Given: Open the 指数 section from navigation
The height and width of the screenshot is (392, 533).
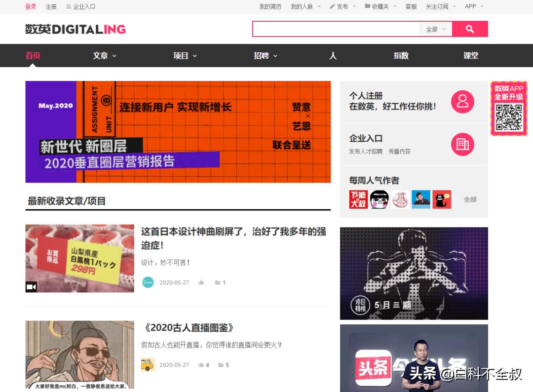Looking at the screenshot, I should click(401, 56).
